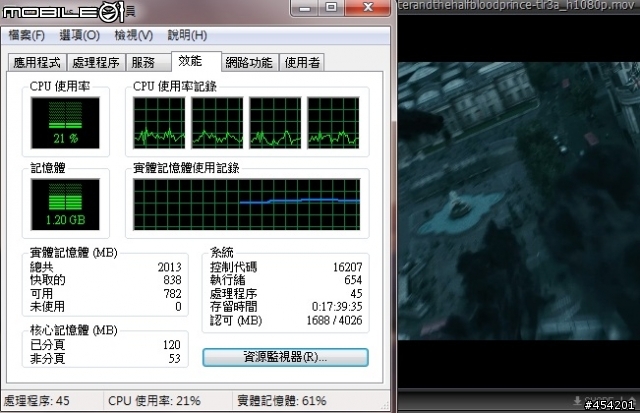The width and height of the screenshot is (640, 413).
Task: Click the 控制代碼 value 16207
Action: (x=348, y=267)
